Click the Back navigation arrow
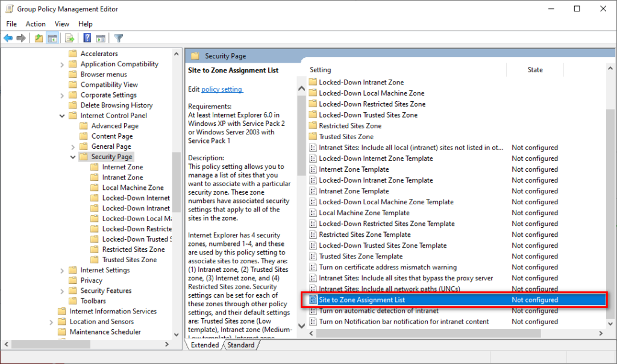The width and height of the screenshot is (617, 364). pos(8,37)
